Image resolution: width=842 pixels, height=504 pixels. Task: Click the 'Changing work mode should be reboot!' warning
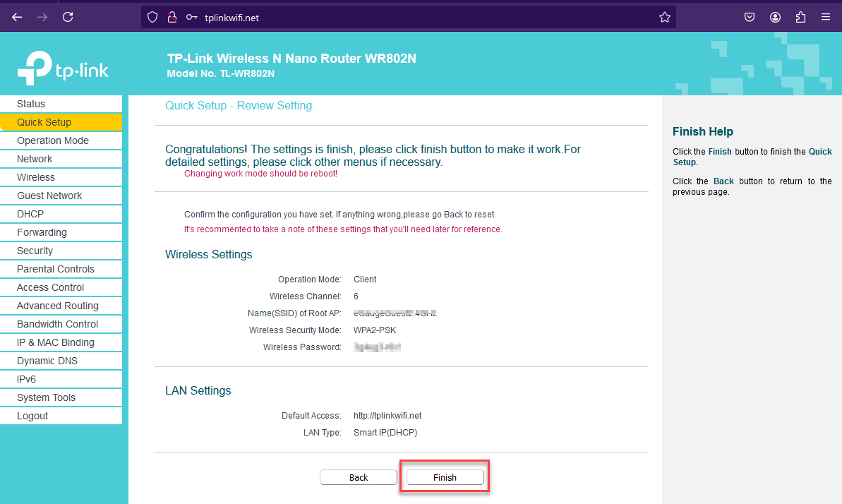pos(260,174)
